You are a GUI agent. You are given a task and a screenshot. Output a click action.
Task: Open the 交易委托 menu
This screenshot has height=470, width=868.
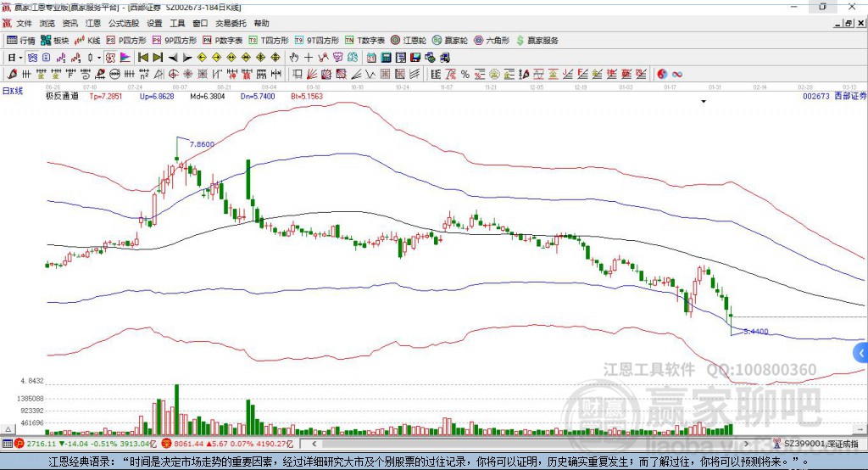231,23
